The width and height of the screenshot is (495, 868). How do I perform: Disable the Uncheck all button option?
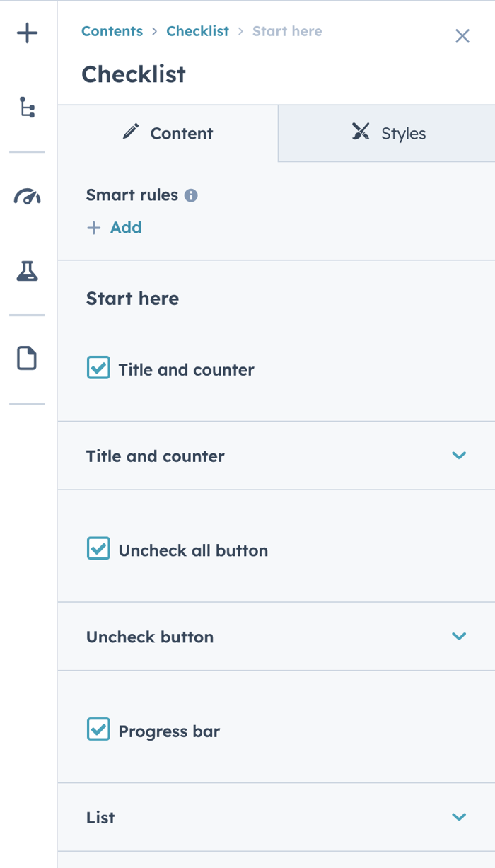coord(98,548)
